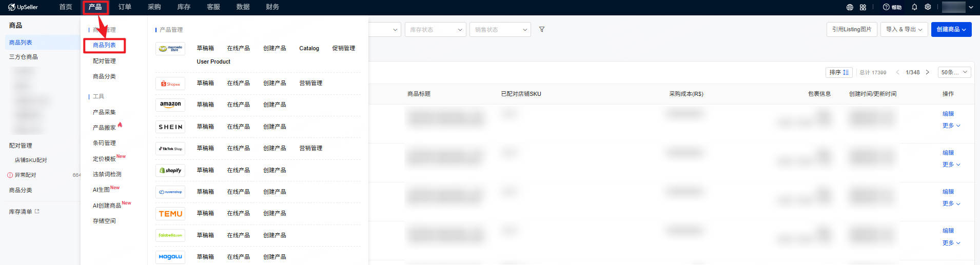
Task: Open TikTok Shop 创建产品 link
Action: [x=275, y=148]
